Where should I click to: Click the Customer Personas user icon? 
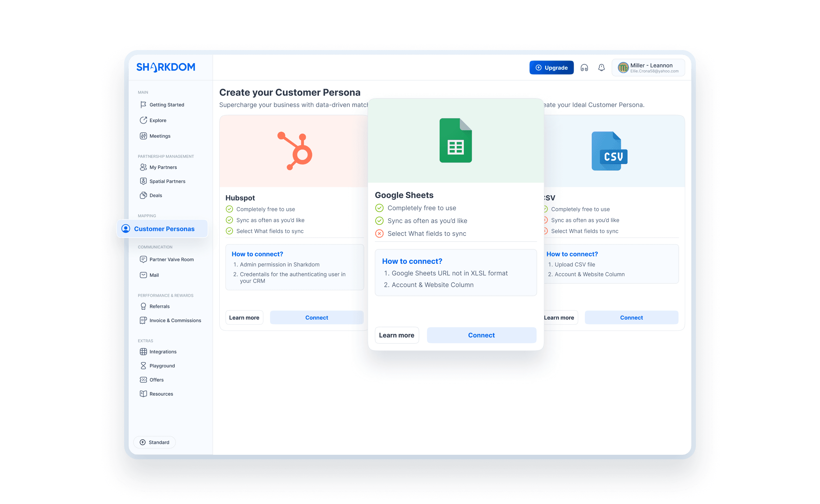pyautogui.click(x=126, y=229)
